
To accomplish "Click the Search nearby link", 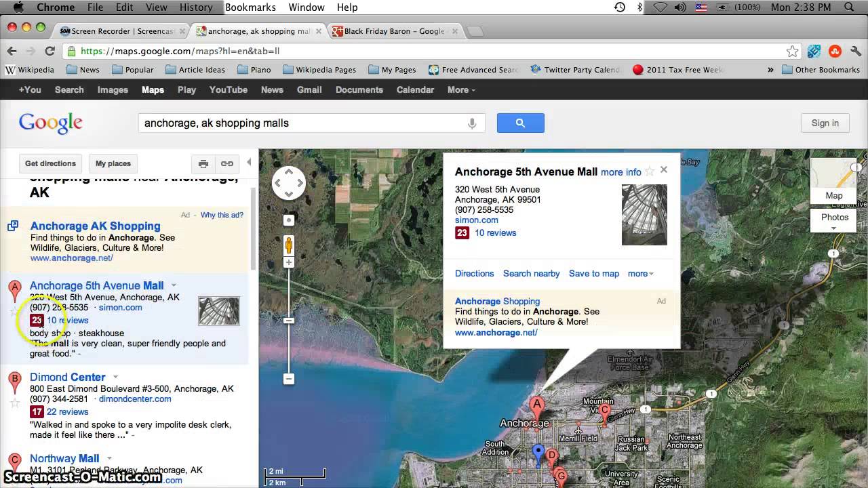I will pyautogui.click(x=531, y=274).
